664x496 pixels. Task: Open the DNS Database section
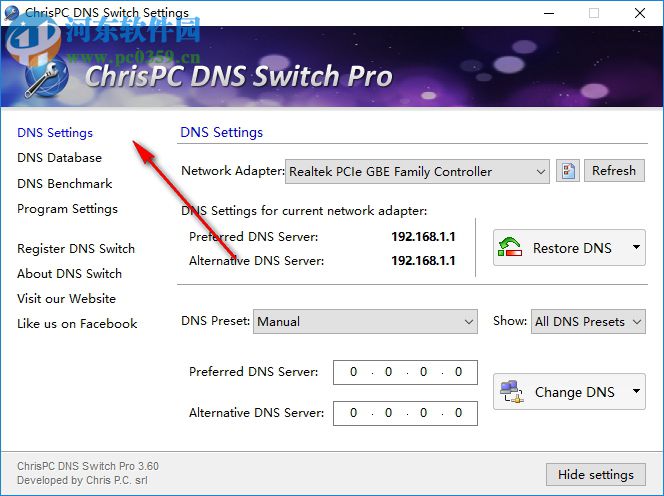(x=59, y=158)
